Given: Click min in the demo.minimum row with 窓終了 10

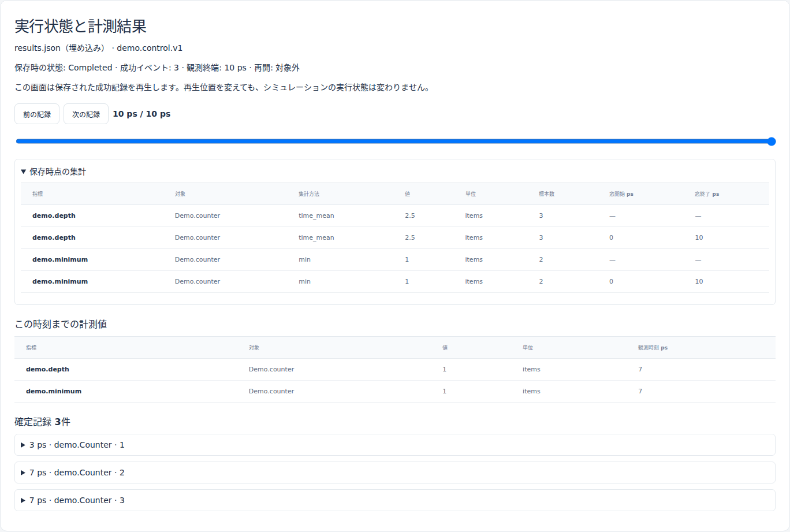Looking at the screenshot, I should (304, 281).
